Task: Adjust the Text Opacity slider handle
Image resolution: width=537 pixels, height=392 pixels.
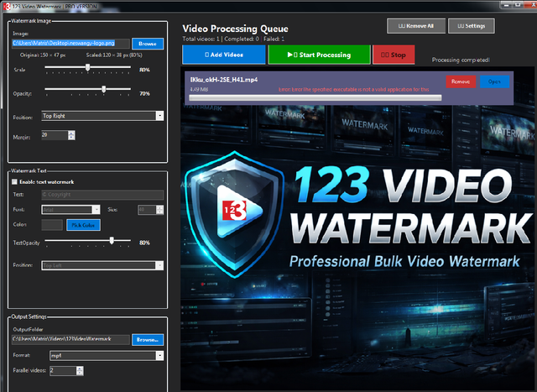Action: (112, 241)
